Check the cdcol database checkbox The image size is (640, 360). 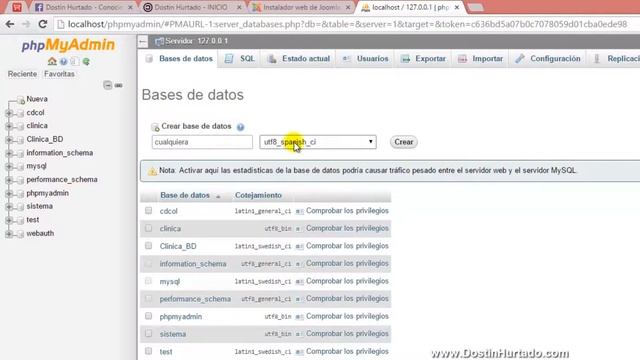coord(149,211)
